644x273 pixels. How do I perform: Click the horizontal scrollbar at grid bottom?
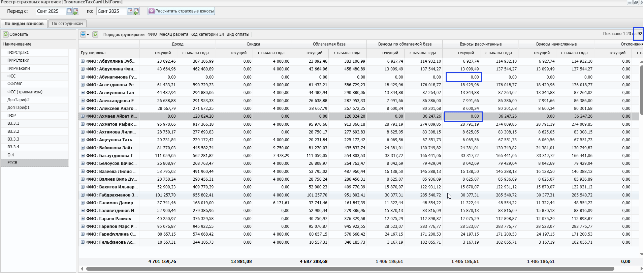[350, 269]
